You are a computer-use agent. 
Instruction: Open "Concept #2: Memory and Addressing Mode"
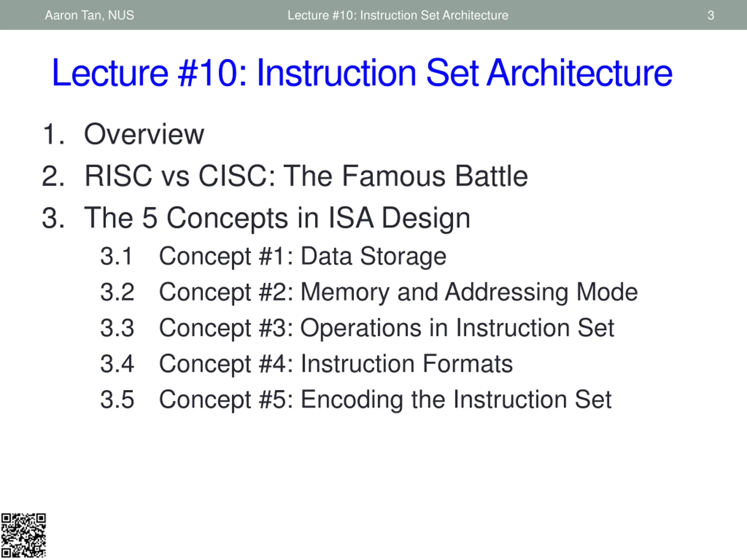pyautogui.click(x=399, y=292)
